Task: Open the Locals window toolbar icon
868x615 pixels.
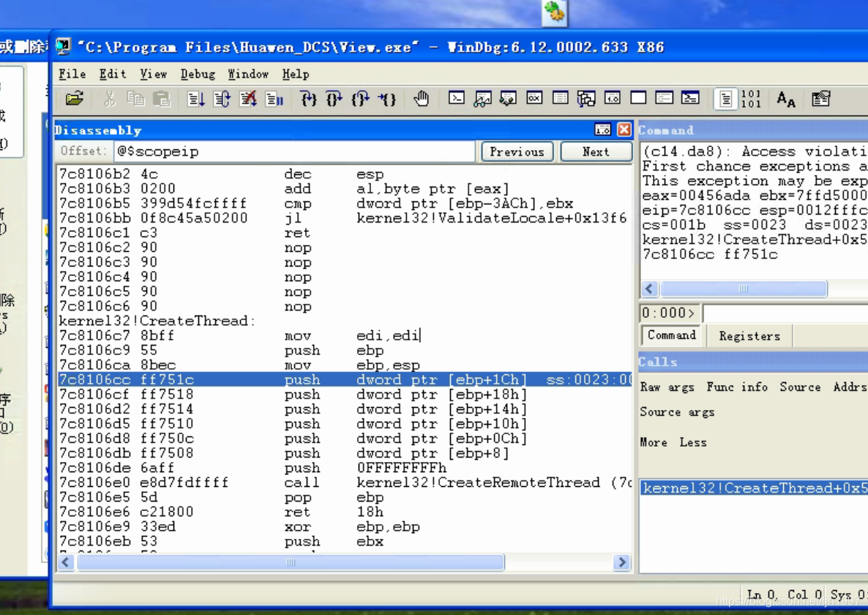Action: [x=508, y=99]
